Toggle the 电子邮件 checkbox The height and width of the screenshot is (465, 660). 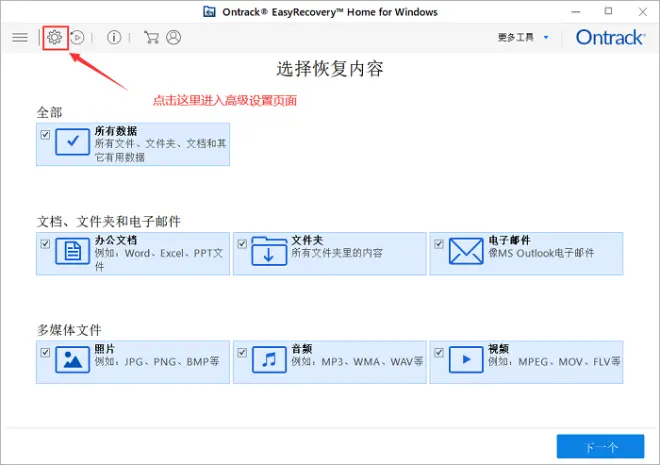point(439,244)
